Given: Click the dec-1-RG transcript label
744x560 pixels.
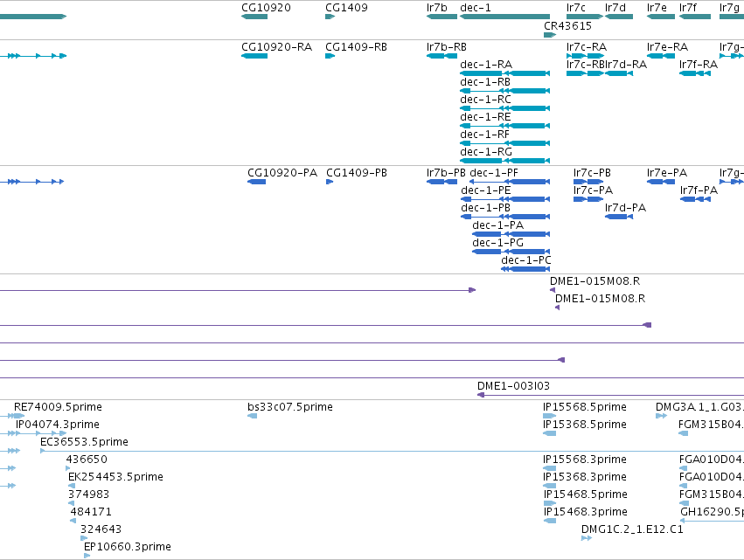Looking at the screenshot, I should [x=486, y=152].
